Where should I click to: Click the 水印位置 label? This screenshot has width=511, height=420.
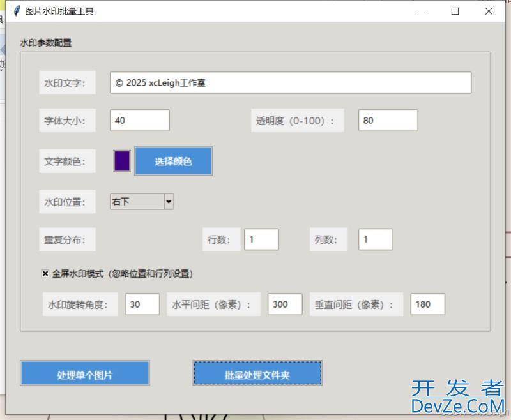66,202
